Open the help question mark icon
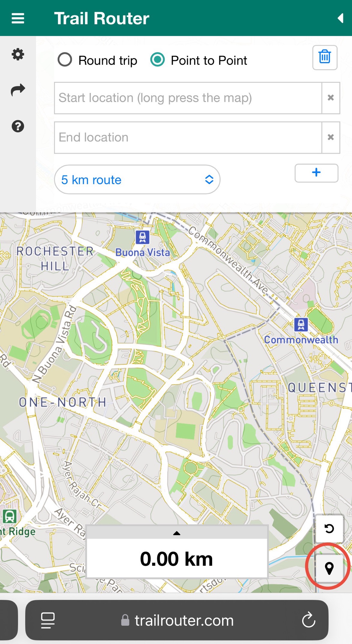The width and height of the screenshot is (352, 644). coord(18,126)
